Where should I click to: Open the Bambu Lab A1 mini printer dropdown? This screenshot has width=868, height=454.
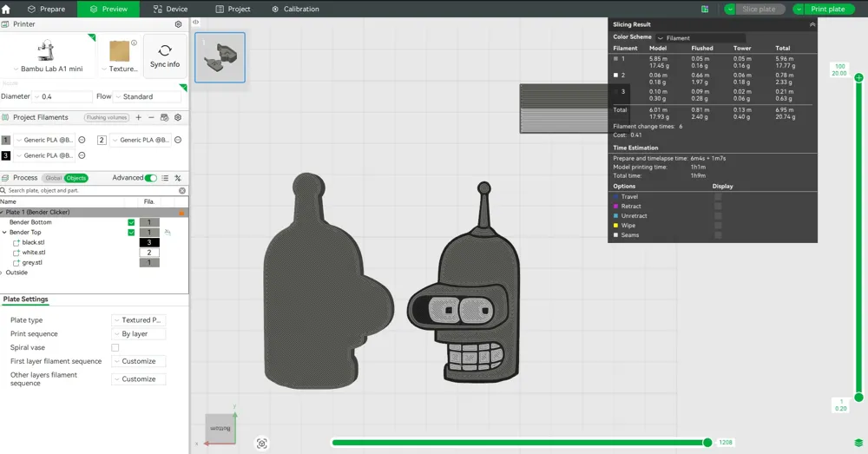[x=48, y=69]
